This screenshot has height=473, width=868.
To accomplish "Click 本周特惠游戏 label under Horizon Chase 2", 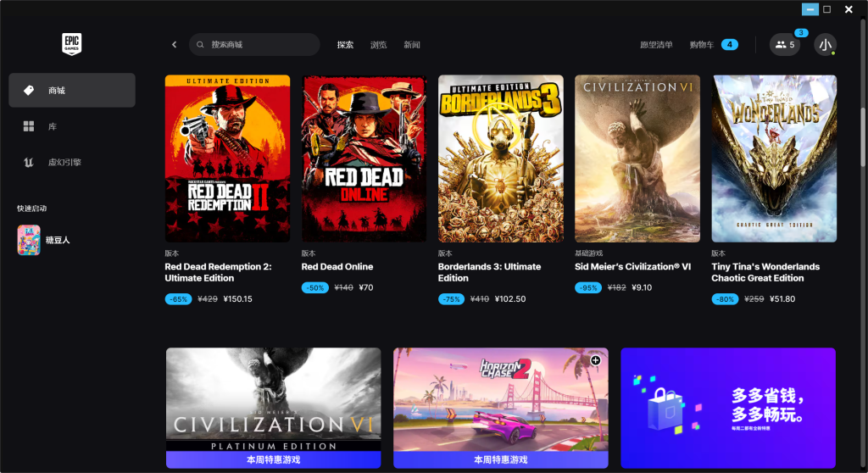I will click(501, 459).
